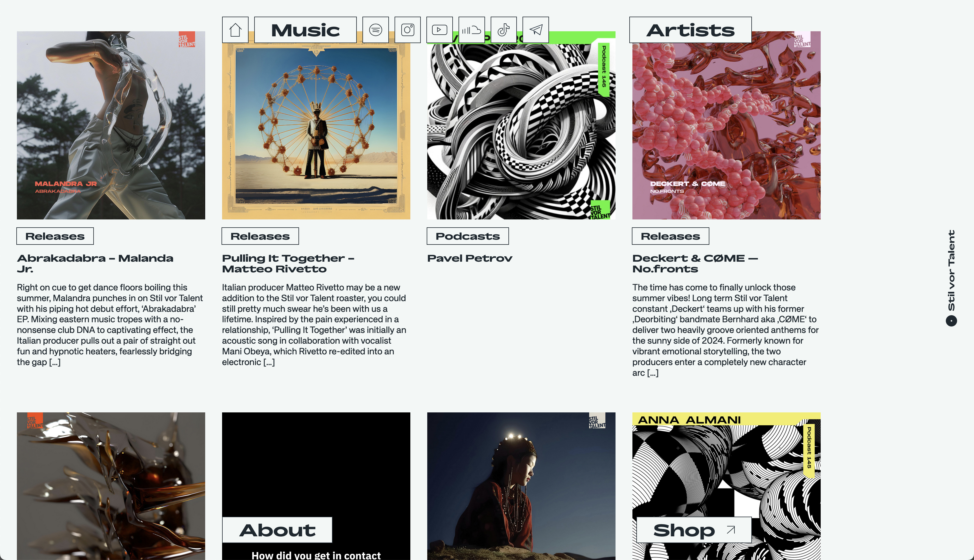
Task: Click Releases tag above Abrakadabra title
Action: (55, 236)
